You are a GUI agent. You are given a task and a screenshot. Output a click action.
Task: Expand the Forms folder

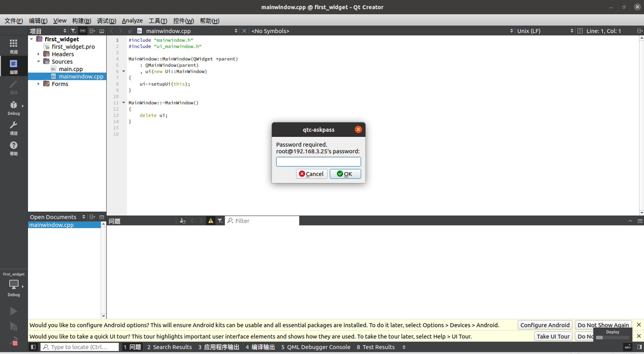coord(38,84)
